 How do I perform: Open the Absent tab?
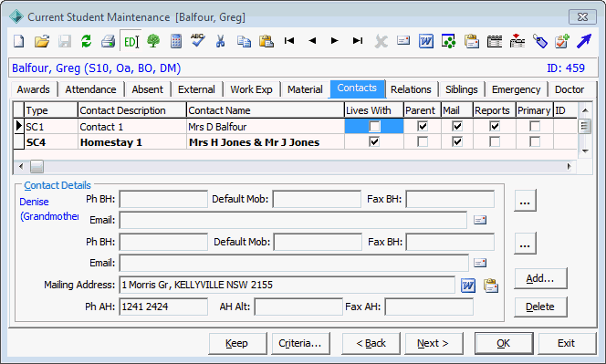148,89
